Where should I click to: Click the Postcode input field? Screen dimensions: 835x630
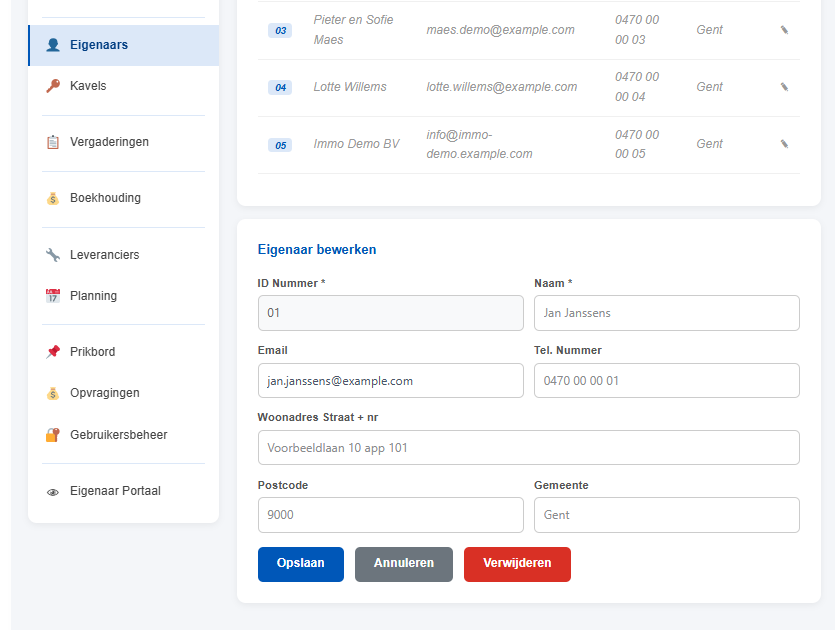tap(391, 515)
